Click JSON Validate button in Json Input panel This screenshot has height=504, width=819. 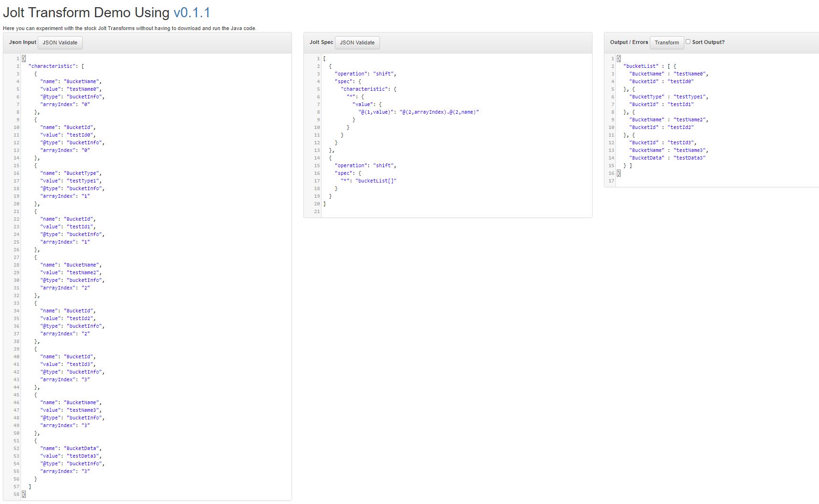(x=60, y=43)
